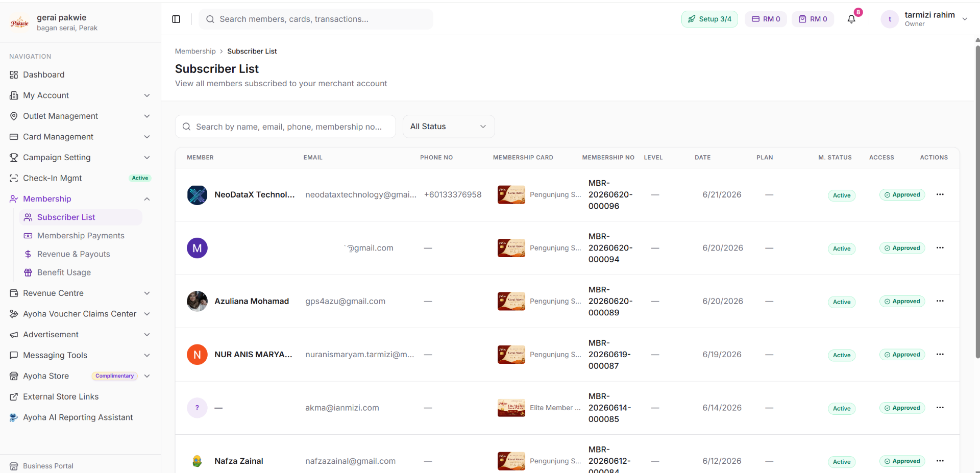The width and height of the screenshot is (980, 473).
Task: Click NeoDataX Technol... avatar
Action: (x=197, y=195)
